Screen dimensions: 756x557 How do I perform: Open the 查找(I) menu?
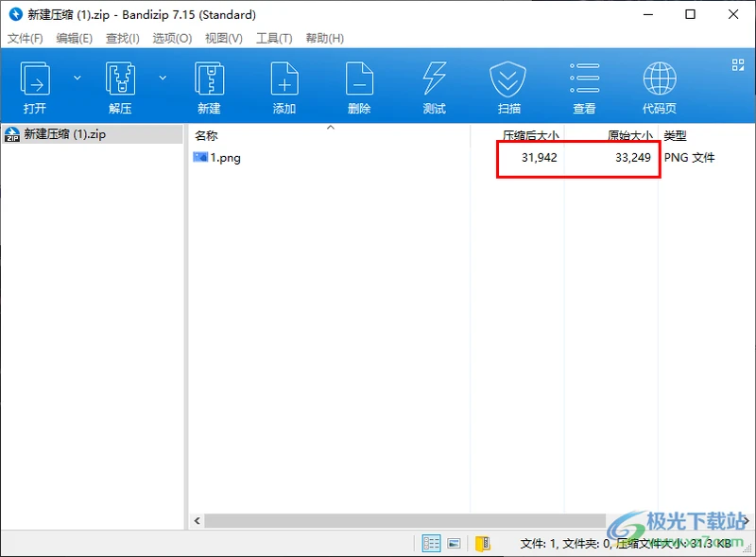tap(123, 38)
